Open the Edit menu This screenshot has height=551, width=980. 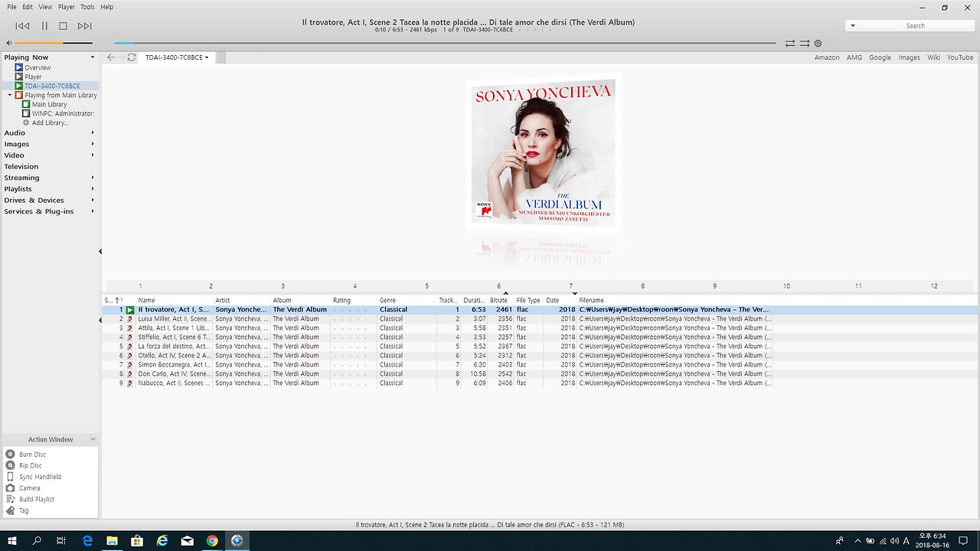28,7
